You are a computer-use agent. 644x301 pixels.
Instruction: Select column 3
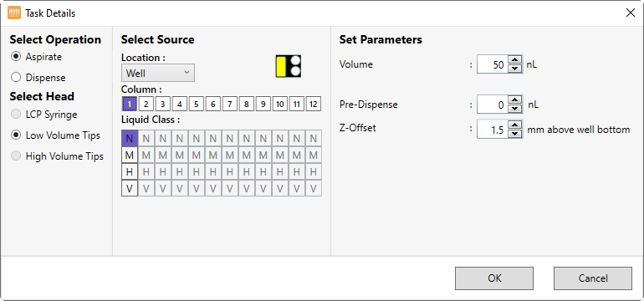(x=162, y=105)
